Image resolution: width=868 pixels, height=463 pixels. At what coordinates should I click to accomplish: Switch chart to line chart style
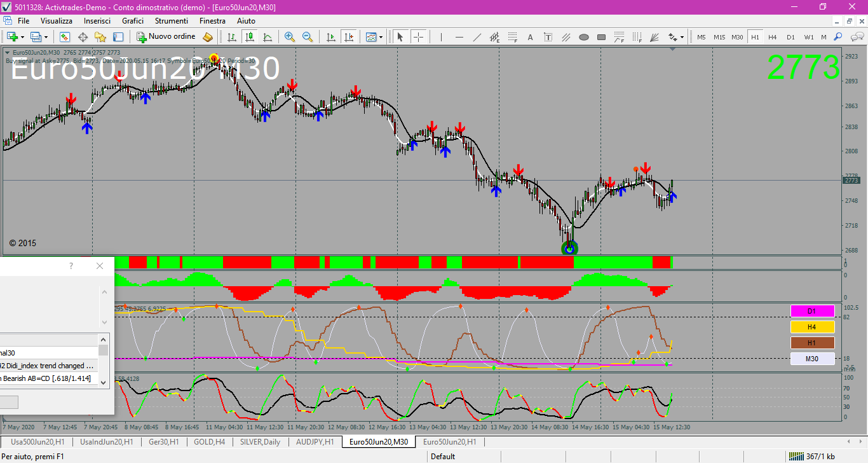pos(268,37)
